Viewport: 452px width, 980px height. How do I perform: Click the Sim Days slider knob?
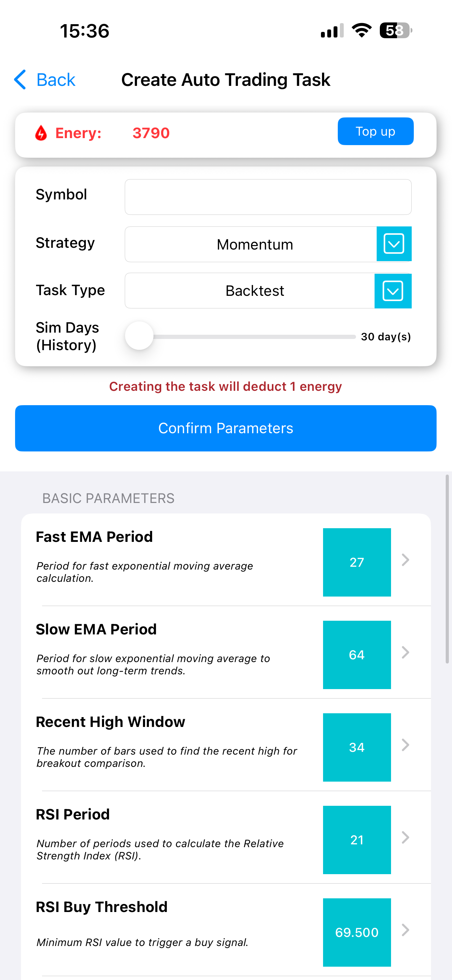139,336
